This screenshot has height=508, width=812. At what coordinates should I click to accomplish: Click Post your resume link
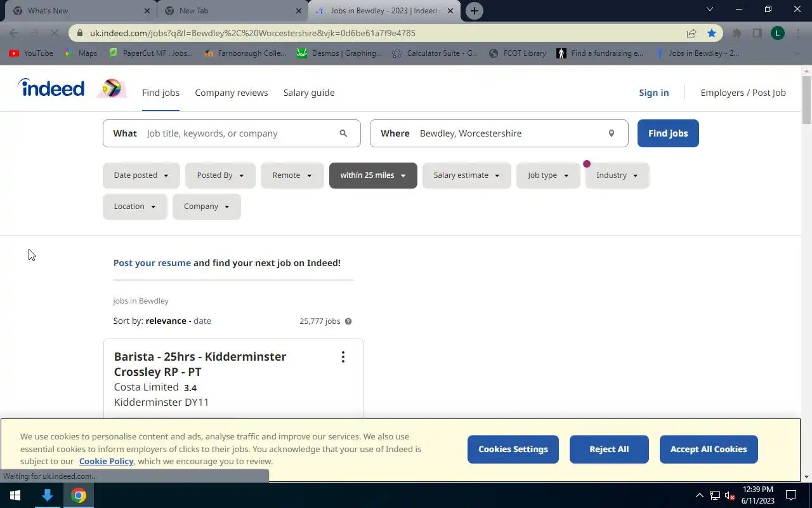[152, 263]
